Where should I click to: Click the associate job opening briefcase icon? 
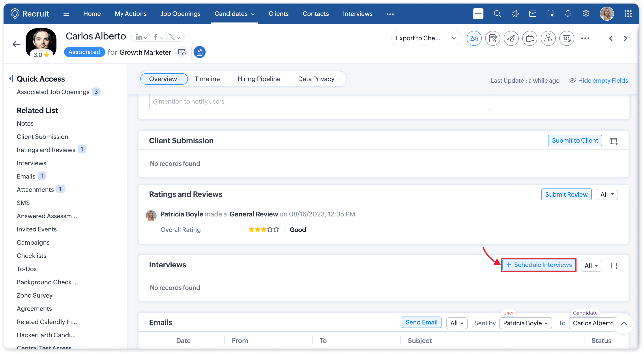tap(529, 38)
